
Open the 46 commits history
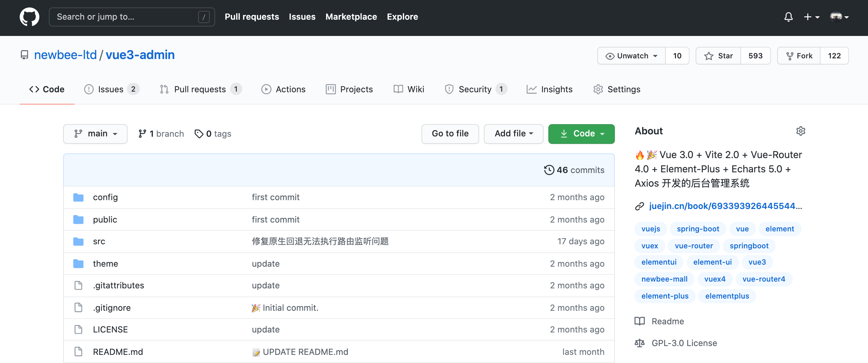(574, 170)
